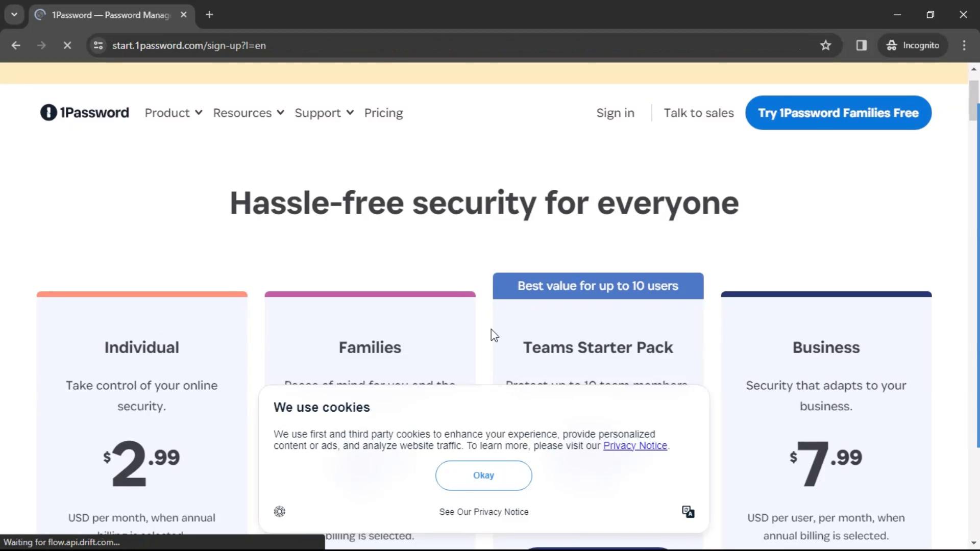Click the Pricing menu item
Viewport: 980px width, 551px height.
click(x=383, y=112)
